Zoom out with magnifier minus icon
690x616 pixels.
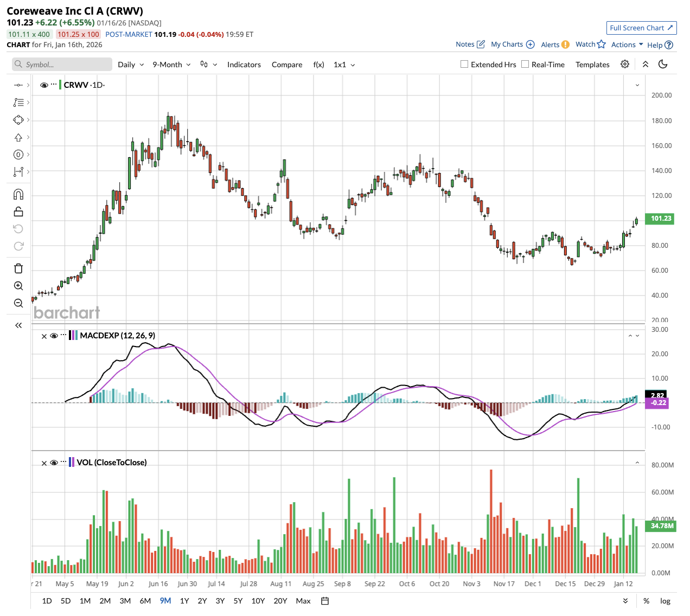tap(18, 303)
